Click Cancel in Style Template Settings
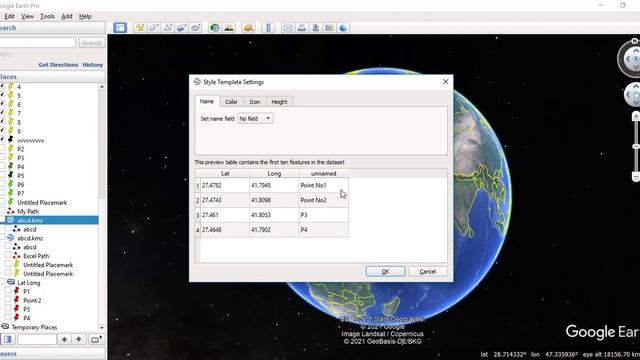 [428, 271]
